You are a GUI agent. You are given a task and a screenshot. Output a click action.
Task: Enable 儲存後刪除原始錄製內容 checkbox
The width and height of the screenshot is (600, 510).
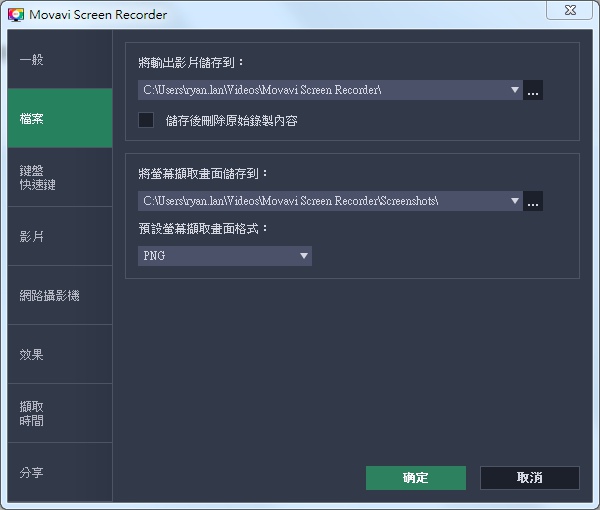click(146, 120)
